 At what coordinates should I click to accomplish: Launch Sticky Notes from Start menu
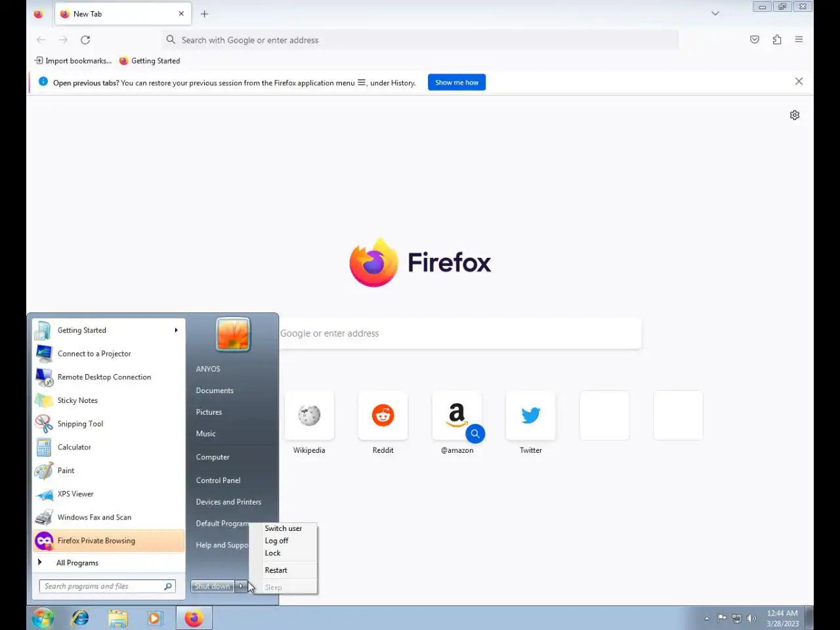109,400
